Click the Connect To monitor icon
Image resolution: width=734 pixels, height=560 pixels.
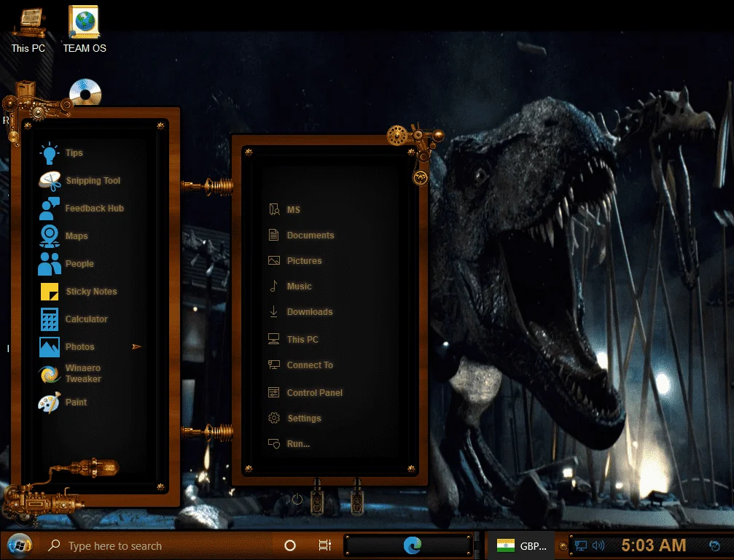pos(274,365)
